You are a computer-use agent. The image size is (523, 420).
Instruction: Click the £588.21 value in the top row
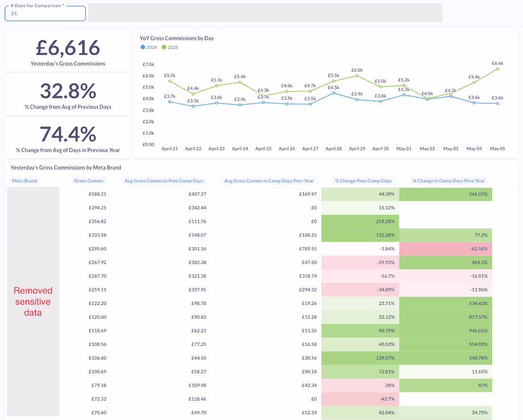98,194
